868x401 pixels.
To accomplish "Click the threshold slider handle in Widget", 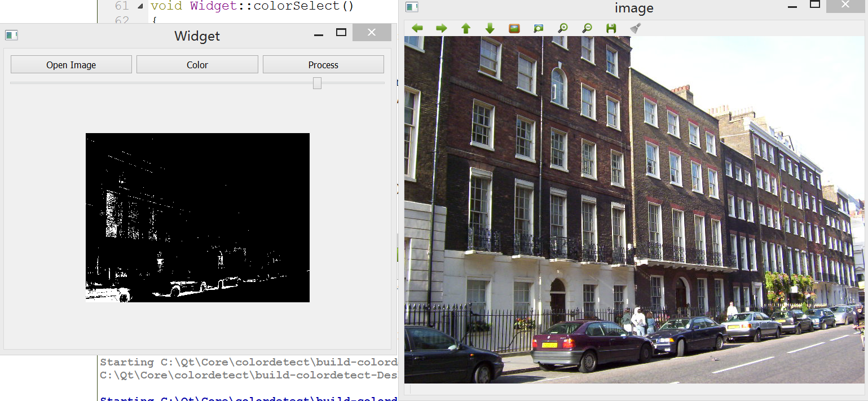I will pos(318,83).
